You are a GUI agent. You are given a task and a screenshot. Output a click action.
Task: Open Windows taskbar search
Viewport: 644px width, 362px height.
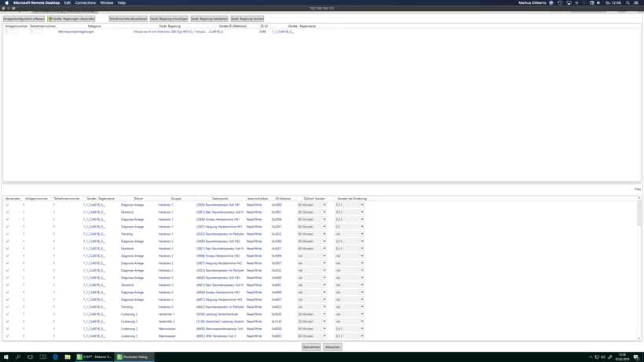[x=18, y=357]
